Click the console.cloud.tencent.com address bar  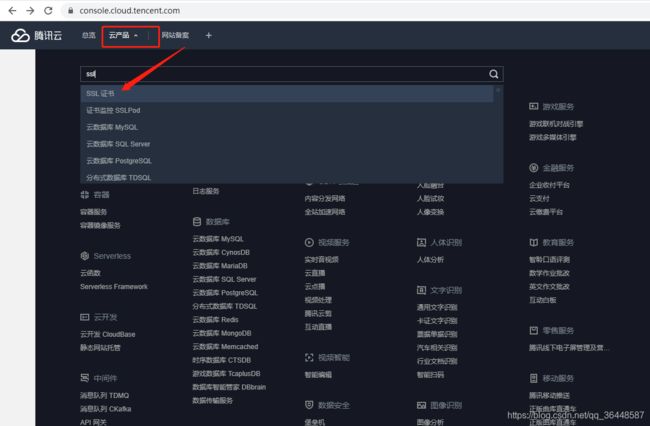129,11
